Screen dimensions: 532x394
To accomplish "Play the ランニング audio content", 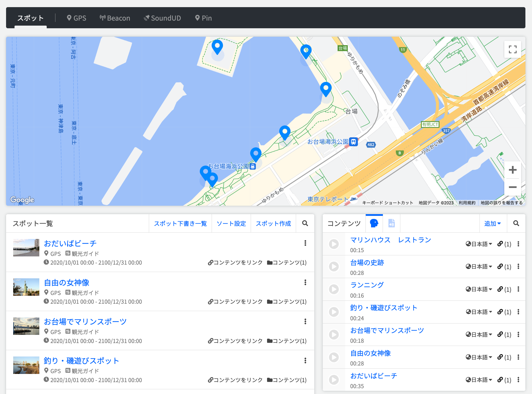I will [x=334, y=289].
